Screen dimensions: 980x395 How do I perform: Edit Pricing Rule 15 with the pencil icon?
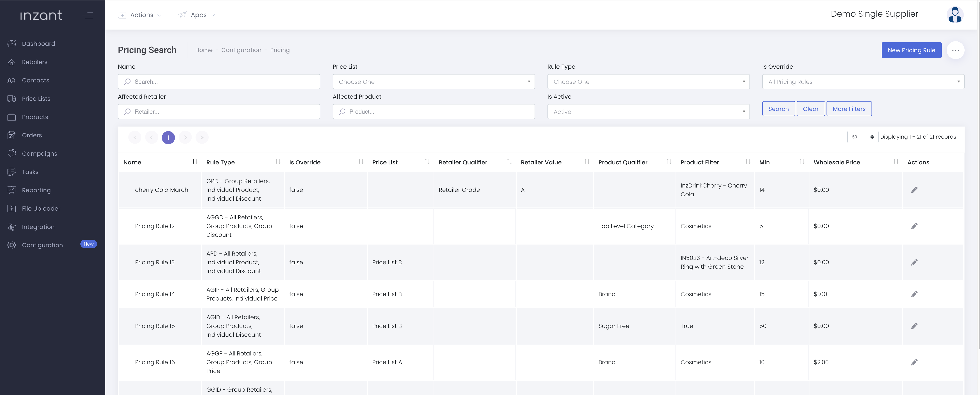[x=914, y=326]
